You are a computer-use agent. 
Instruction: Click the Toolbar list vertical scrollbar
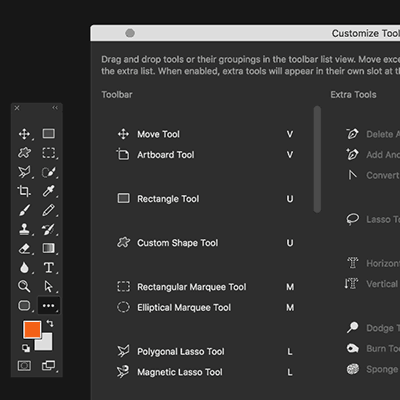click(317, 159)
